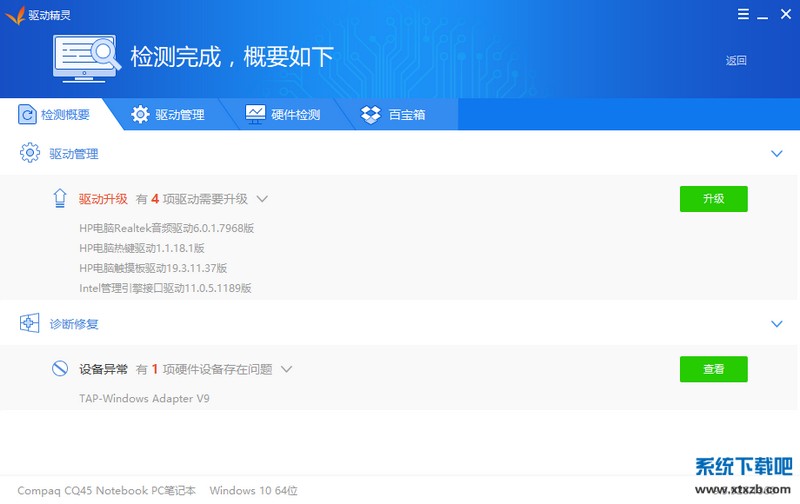Select the TAP-Windows Adapter V9 entry
The image size is (800, 504).
point(144,398)
